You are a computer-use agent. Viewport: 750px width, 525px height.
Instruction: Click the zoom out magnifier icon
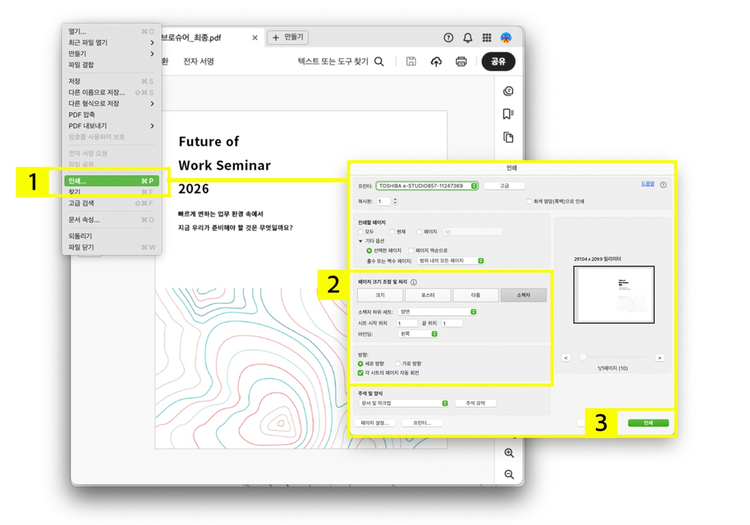coord(509,474)
